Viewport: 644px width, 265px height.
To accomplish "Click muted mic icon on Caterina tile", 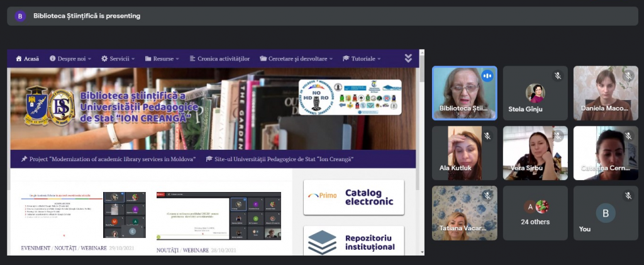I will click(628, 136).
